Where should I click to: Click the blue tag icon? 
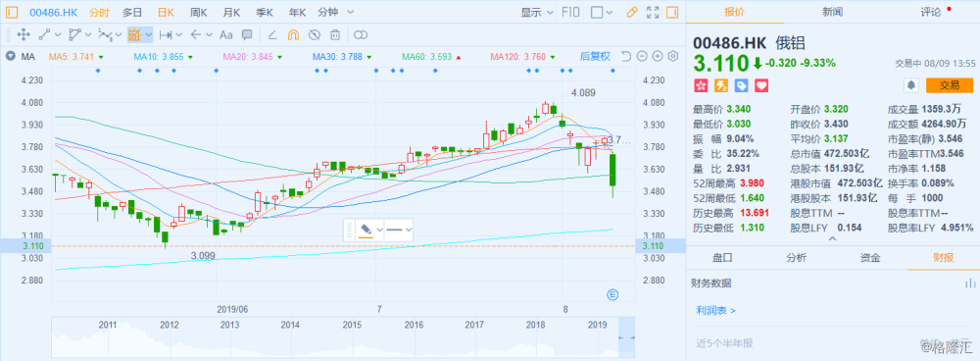[741, 85]
